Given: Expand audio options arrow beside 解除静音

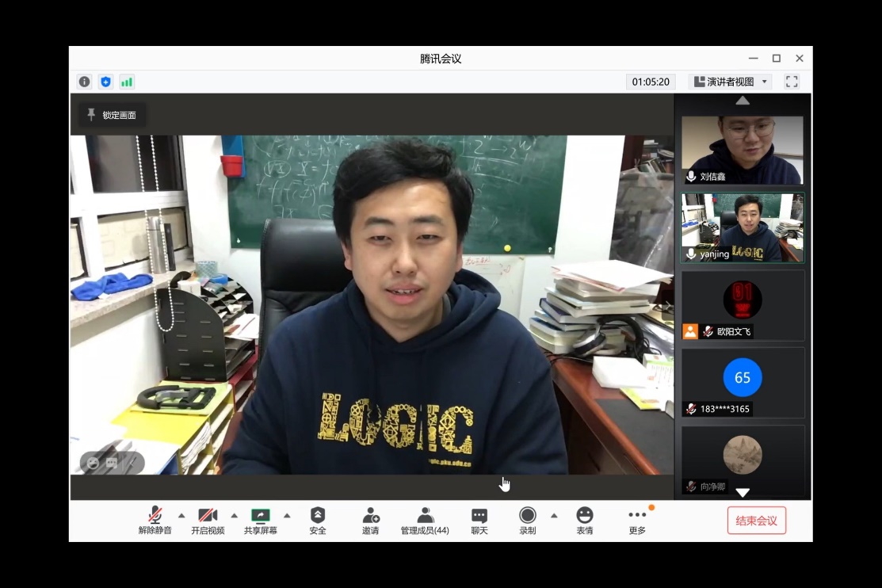Looking at the screenshot, I should click(181, 515).
